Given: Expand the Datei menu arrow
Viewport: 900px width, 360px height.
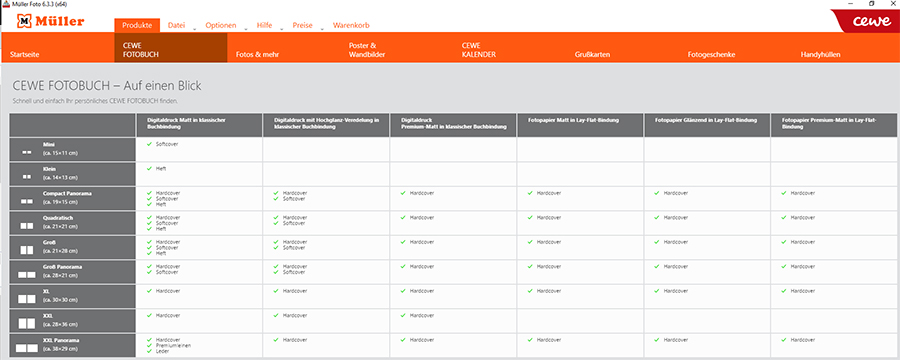Looking at the screenshot, I should pyautogui.click(x=194, y=28).
